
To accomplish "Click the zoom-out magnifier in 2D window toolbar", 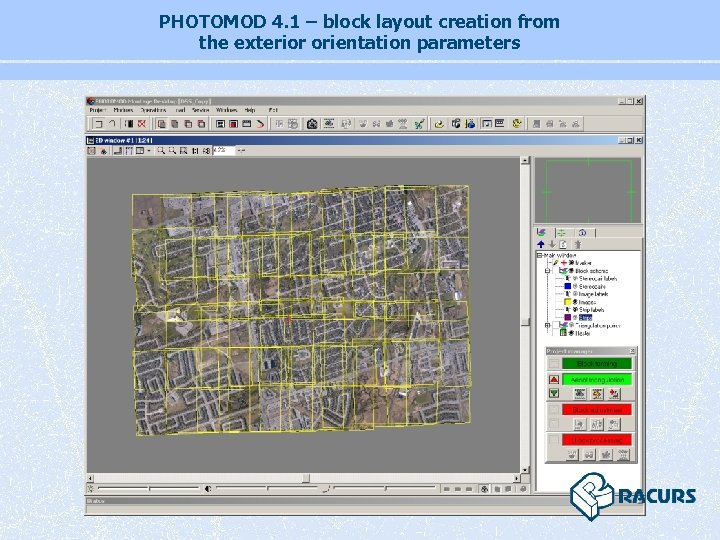I will coord(172,151).
